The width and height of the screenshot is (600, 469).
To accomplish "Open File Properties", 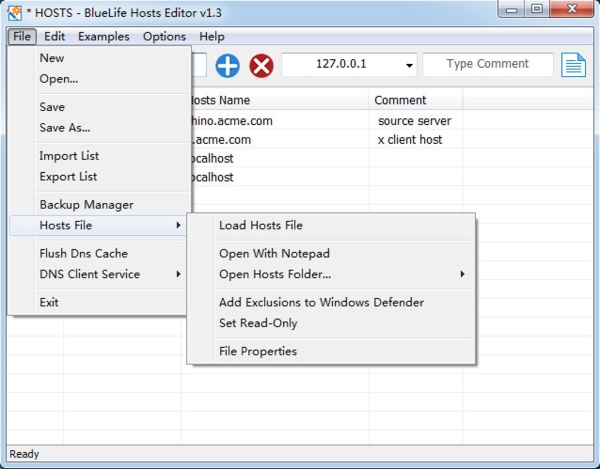I will click(x=331, y=351).
